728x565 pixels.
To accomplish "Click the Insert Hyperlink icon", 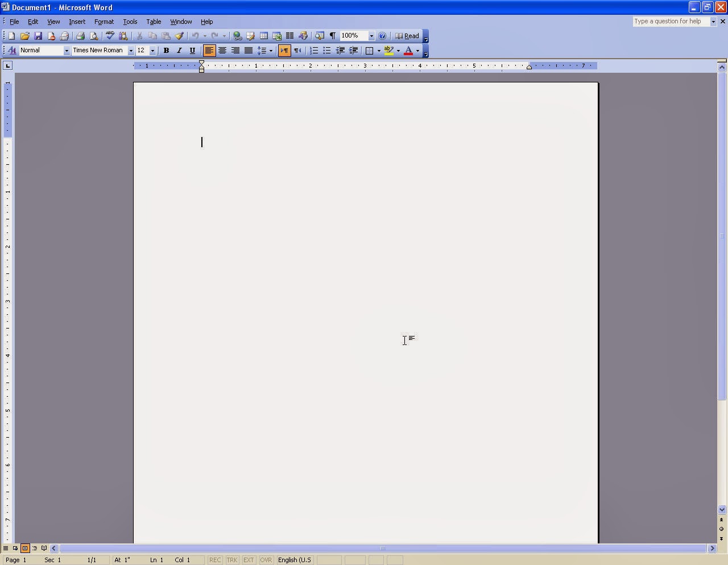I will coord(237,36).
